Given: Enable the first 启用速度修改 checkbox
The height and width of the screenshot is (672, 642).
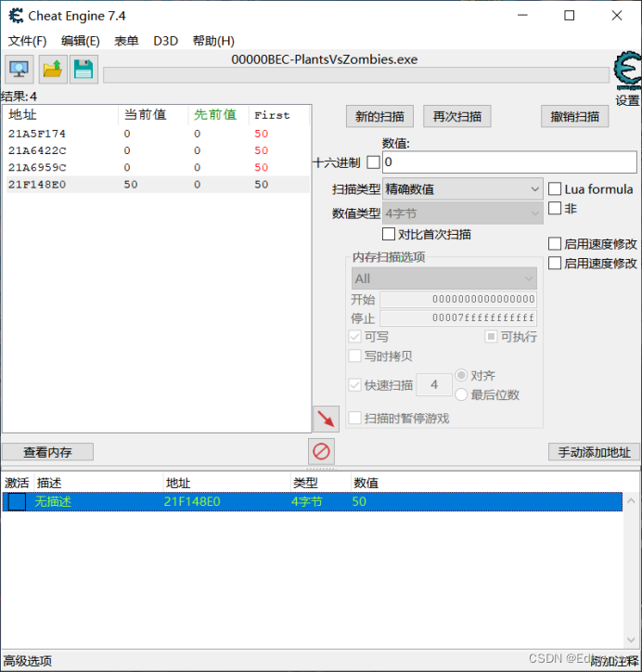Looking at the screenshot, I should pos(555,244).
